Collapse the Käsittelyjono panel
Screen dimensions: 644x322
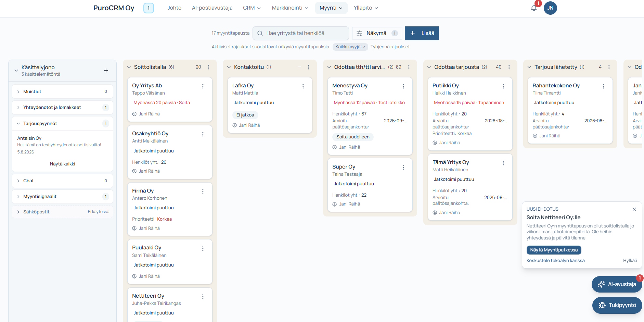point(16,71)
